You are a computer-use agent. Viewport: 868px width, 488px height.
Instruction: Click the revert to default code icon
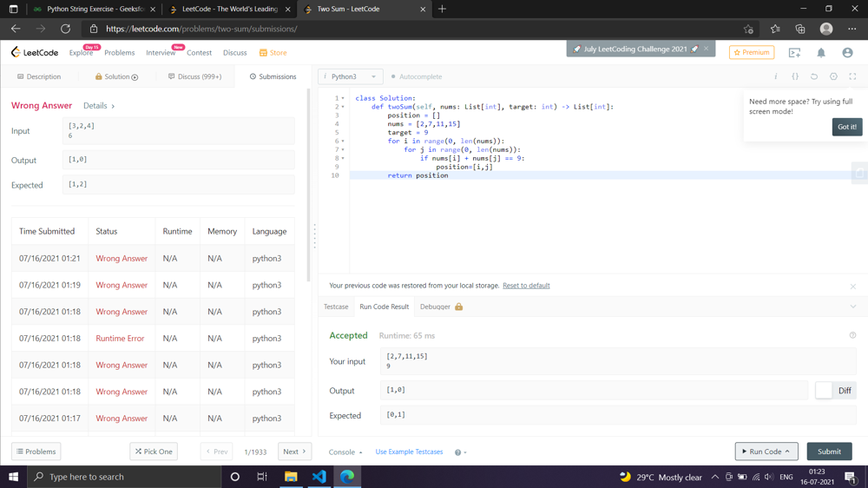pos(814,76)
